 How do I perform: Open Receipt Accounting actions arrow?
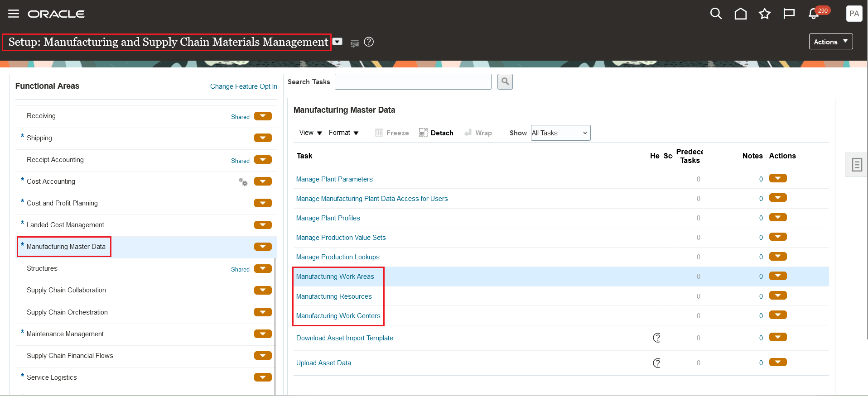[263, 159]
